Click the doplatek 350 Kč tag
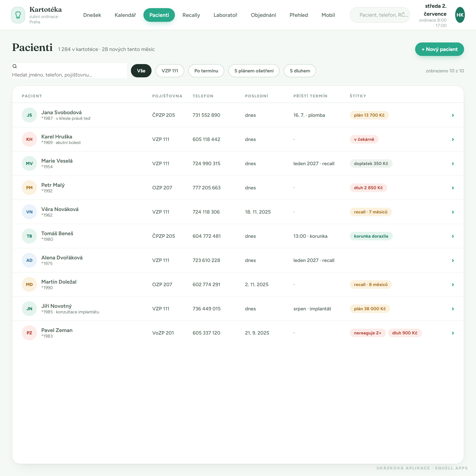 (x=371, y=164)
